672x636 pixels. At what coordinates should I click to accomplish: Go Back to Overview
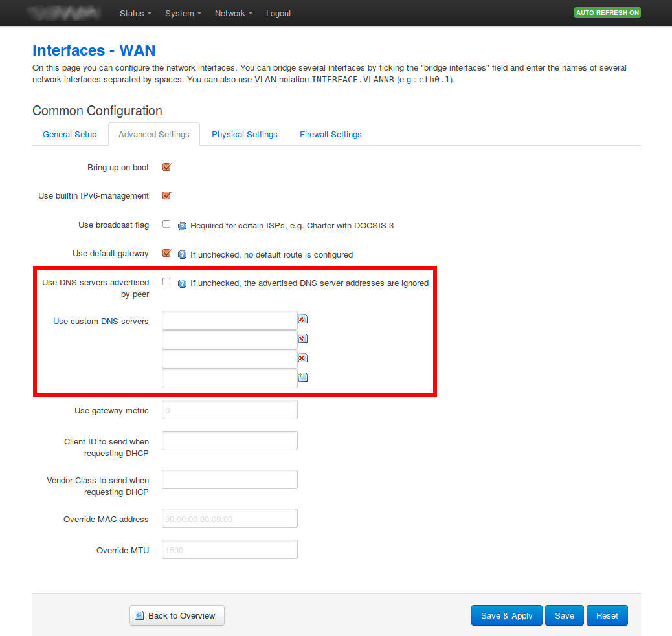click(177, 615)
